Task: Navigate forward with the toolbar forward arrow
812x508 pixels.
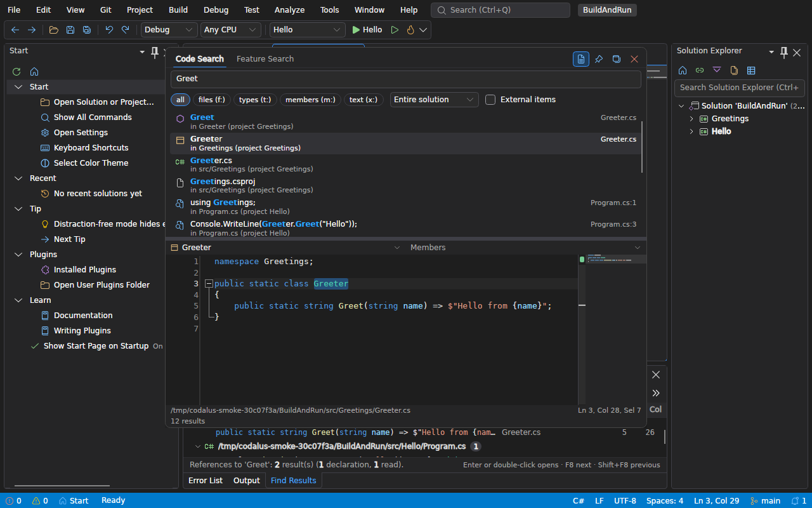Action: pos(32,30)
